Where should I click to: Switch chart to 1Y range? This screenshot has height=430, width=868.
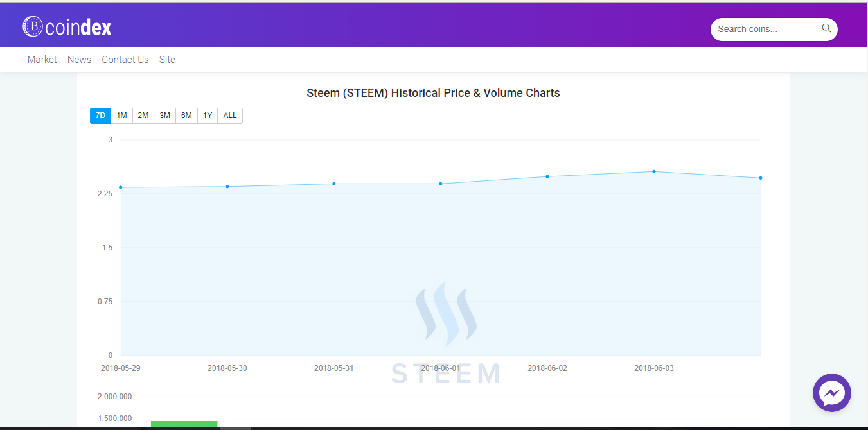tap(208, 116)
